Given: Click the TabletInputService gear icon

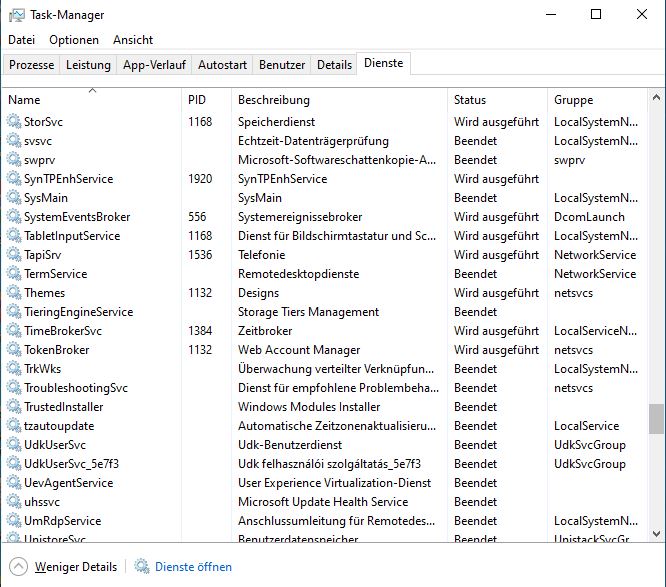Looking at the screenshot, I should [x=14, y=236].
